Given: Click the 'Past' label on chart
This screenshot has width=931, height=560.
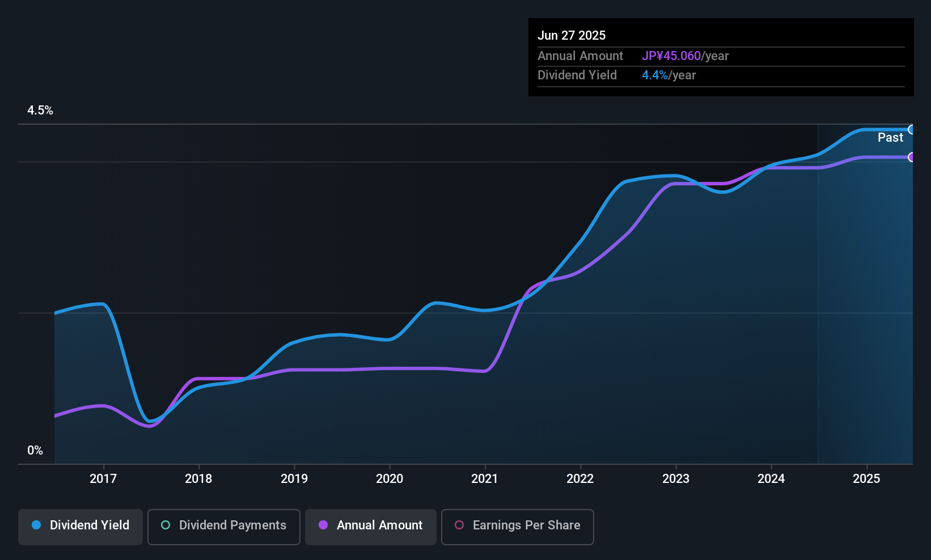Looking at the screenshot, I should (x=890, y=137).
